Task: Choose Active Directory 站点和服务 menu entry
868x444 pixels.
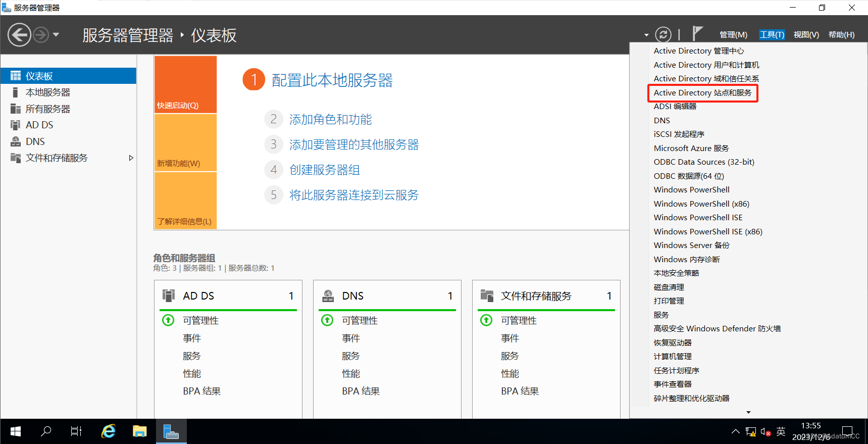Action: pos(702,92)
